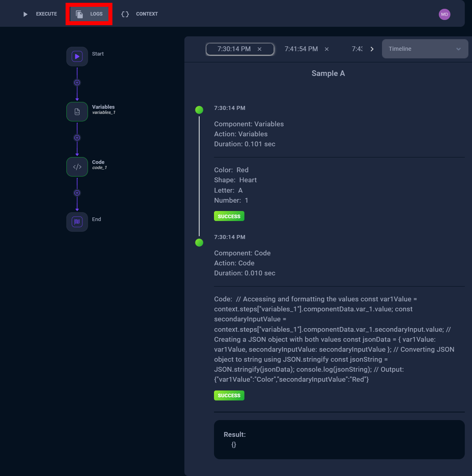Click the Start node play icon
Screen dimensions: 472x476
[77, 56]
